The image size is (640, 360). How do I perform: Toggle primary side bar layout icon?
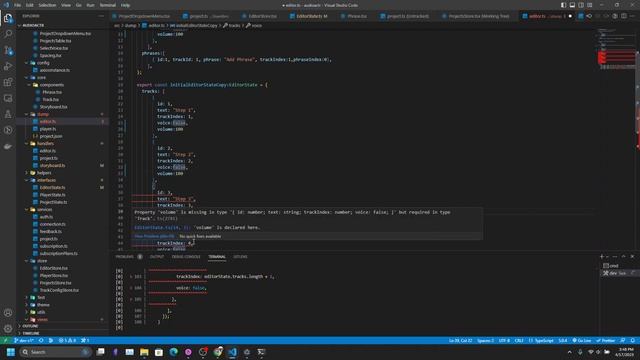[563, 5]
